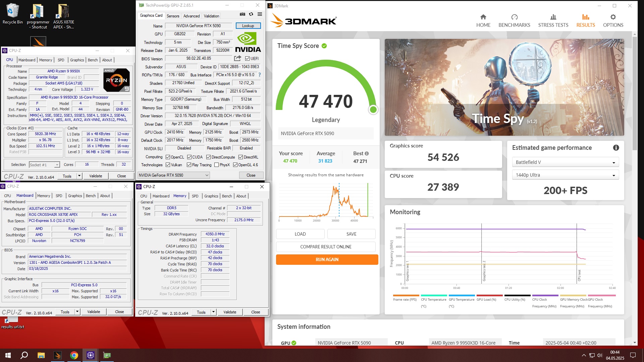Expand Tools arrow in CPU-Z Mainboard window
The height and width of the screenshot is (362, 644).
(77, 312)
